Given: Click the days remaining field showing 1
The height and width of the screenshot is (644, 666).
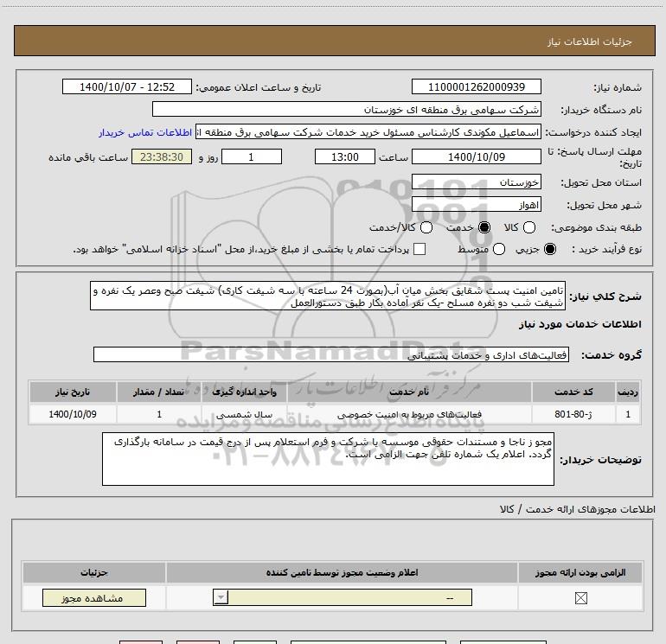Looking at the screenshot, I should click(252, 157).
